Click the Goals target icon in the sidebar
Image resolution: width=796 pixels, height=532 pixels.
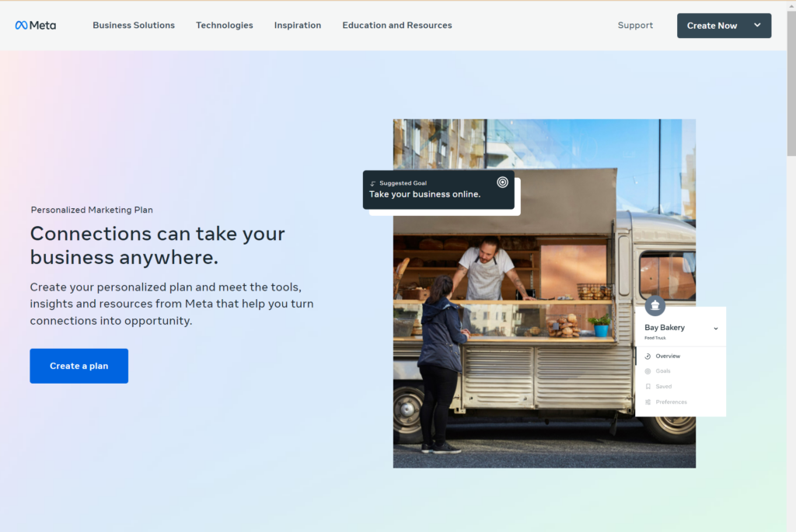tap(648, 371)
